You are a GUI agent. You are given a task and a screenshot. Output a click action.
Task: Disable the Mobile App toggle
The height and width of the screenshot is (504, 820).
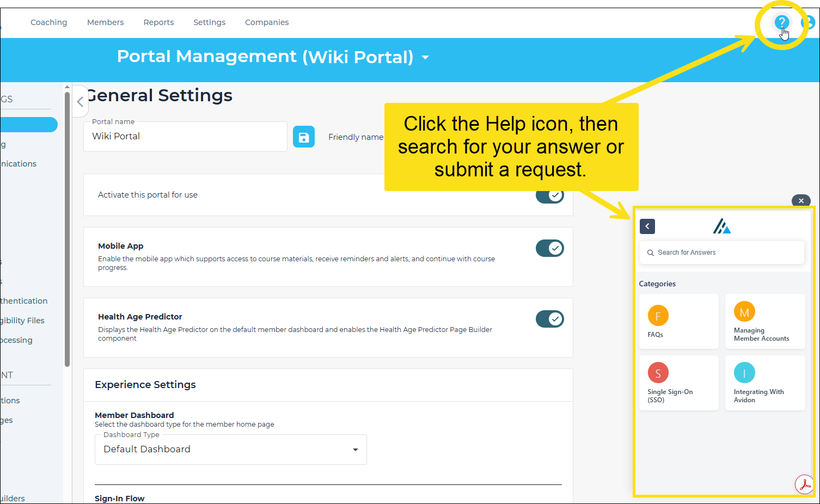pos(549,248)
